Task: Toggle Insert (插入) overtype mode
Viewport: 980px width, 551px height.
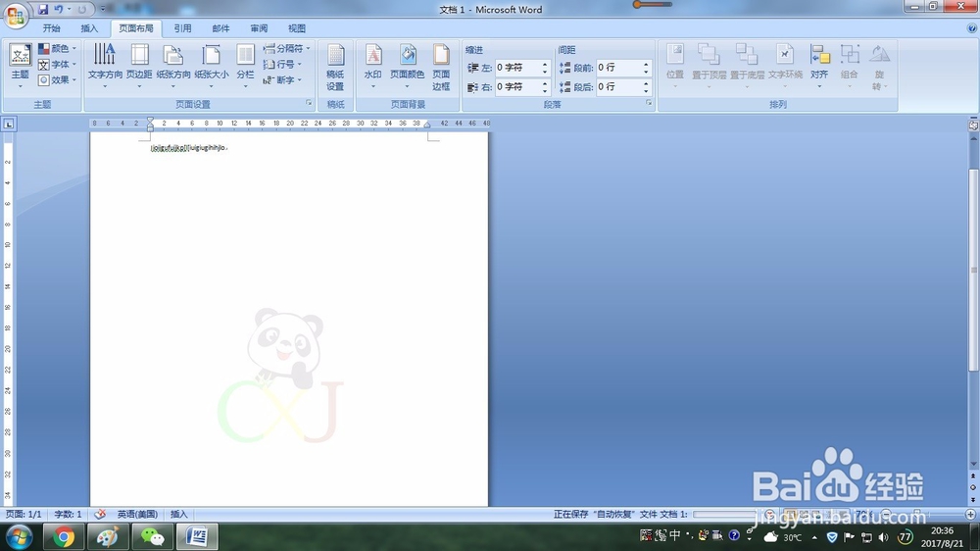Action: click(178, 514)
